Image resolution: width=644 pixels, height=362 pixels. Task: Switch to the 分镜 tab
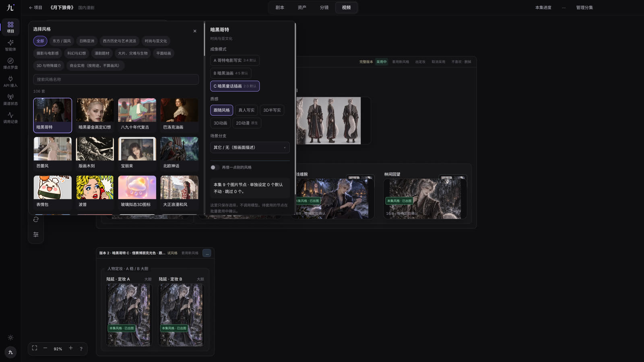324,8
